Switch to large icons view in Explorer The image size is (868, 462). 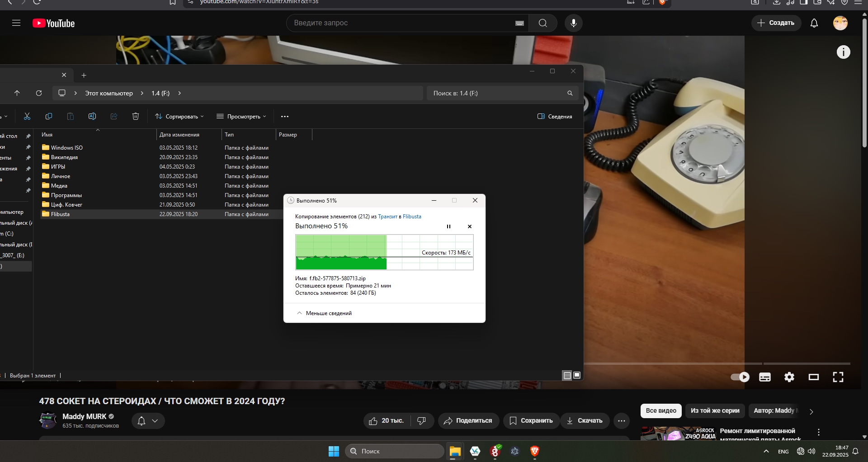577,375
